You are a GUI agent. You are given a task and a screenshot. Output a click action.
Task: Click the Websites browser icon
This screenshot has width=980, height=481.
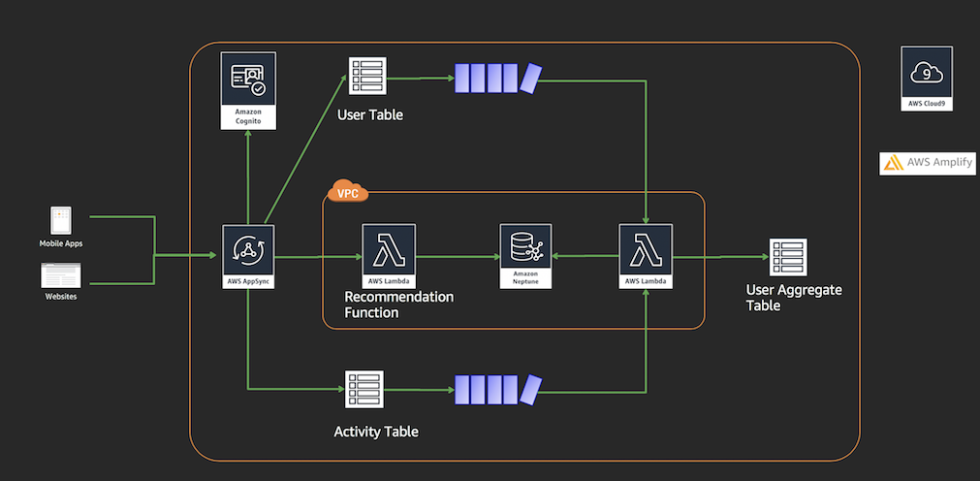point(61,275)
